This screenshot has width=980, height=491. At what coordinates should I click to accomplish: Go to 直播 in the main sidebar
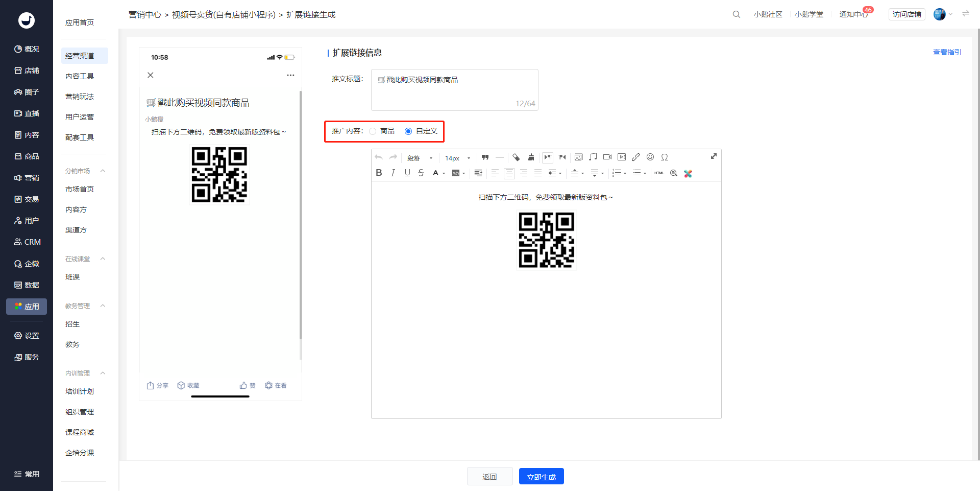pyautogui.click(x=27, y=113)
